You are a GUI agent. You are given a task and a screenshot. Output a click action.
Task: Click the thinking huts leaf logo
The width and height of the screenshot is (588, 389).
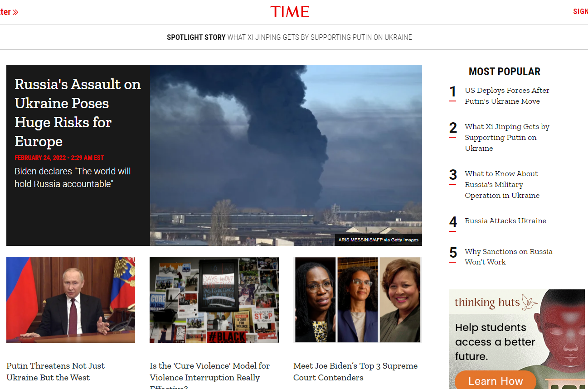pos(529,302)
